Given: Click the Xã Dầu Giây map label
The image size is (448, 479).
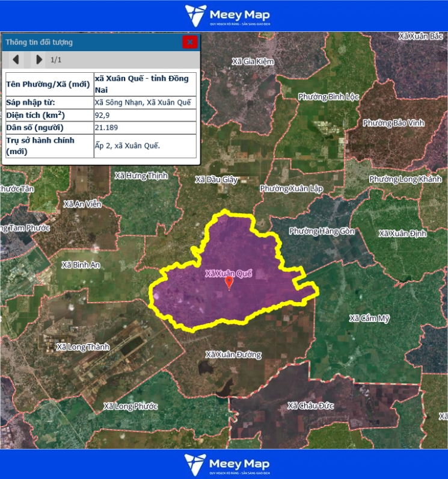Looking at the screenshot, I should 217,179.
